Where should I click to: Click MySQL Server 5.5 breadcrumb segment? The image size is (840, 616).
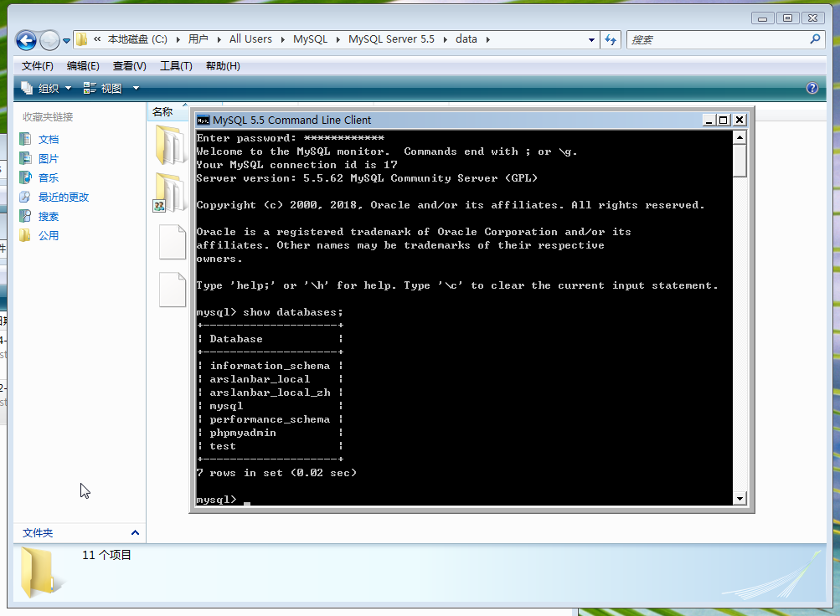point(391,39)
